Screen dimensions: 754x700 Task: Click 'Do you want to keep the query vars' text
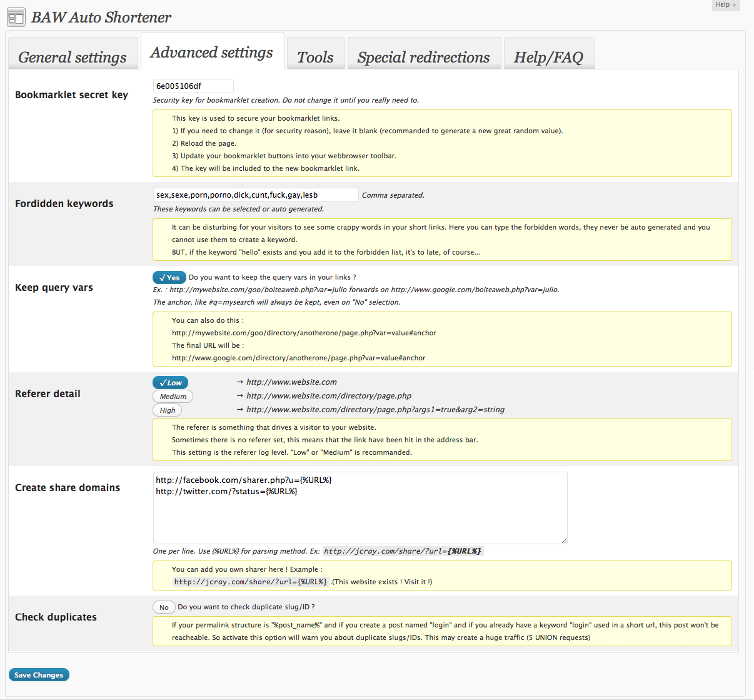[272, 277]
